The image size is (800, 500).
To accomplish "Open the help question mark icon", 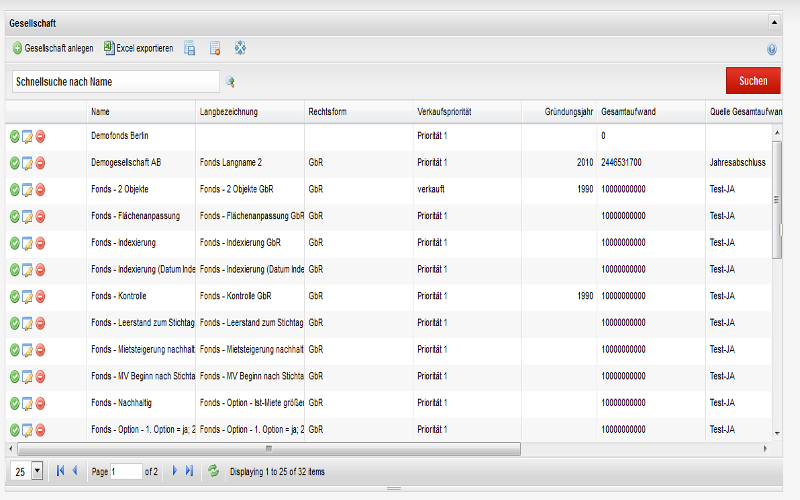I will click(771, 49).
